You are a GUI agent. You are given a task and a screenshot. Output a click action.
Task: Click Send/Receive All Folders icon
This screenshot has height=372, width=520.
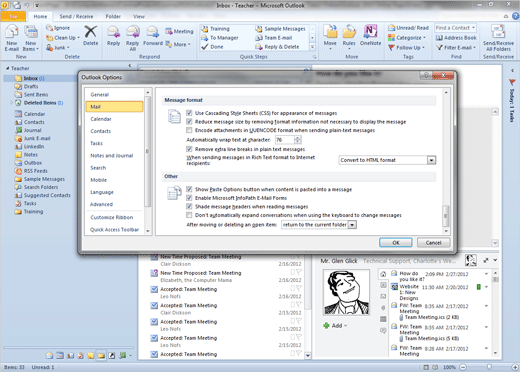[498, 32]
